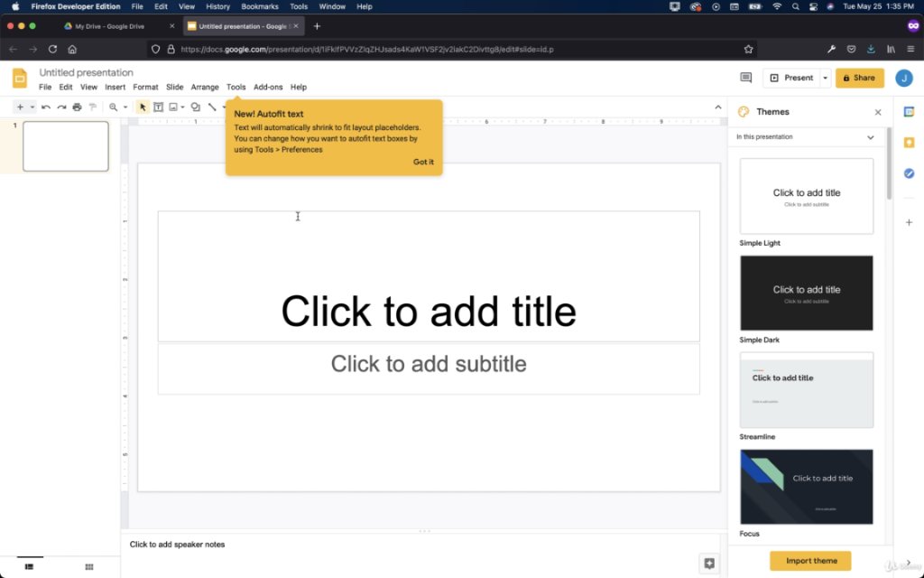Select the shape tool

[x=196, y=107]
